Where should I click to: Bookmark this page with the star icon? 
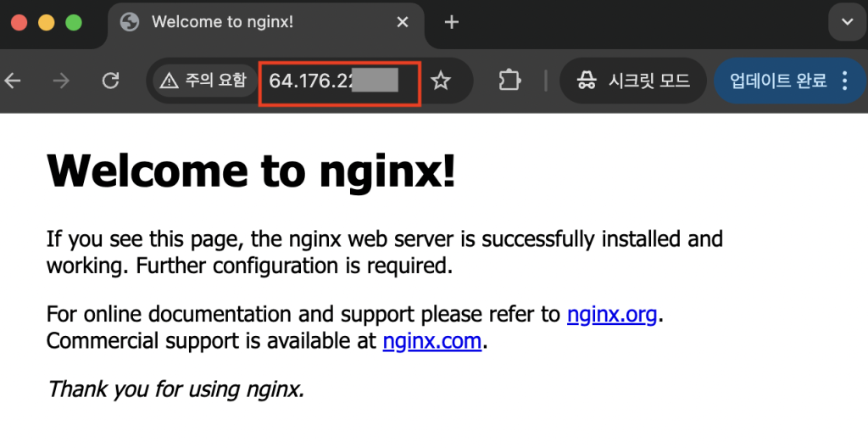441,81
